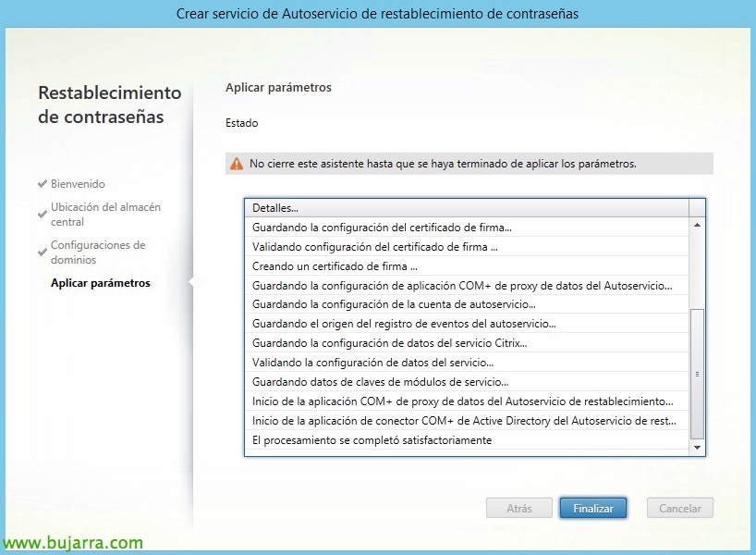Select 'Guardando datos de claves de módulos' row
Screen dimensions: 756x555
point(467,382)
